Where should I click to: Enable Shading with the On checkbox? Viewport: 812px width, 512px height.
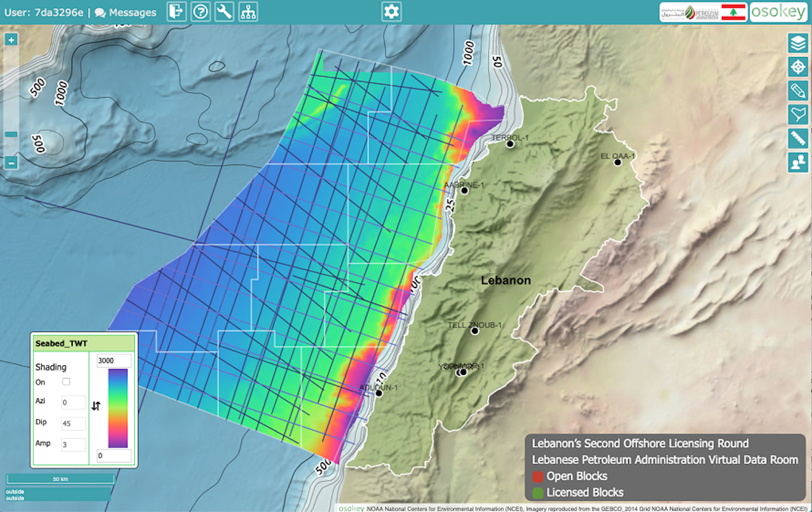click(x=66, y=381)
